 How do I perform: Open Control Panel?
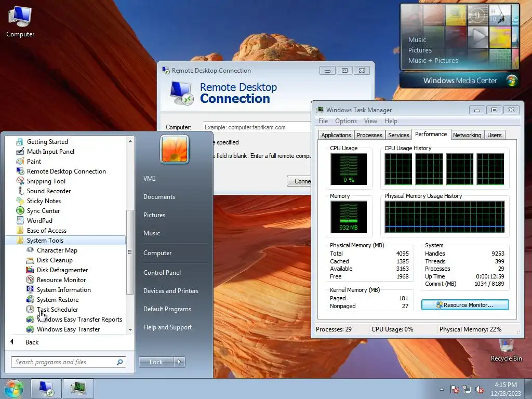tap(162, 272)
